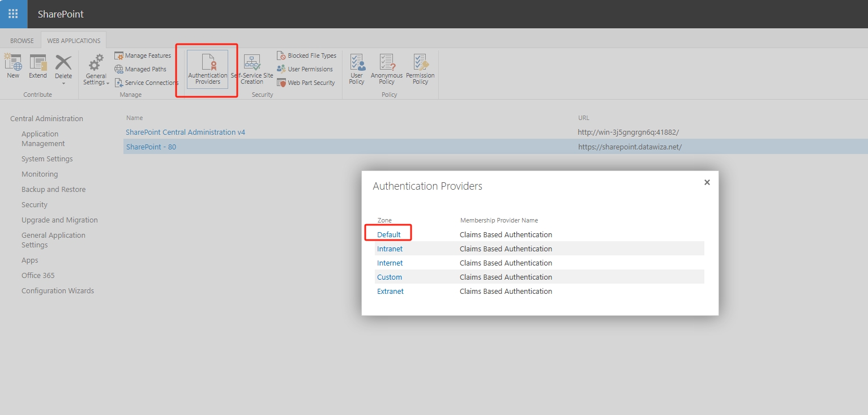Viewport: 868px width, 415px height.
Task: Select SharePoint Central Administration v4 row
Action: 186,132
